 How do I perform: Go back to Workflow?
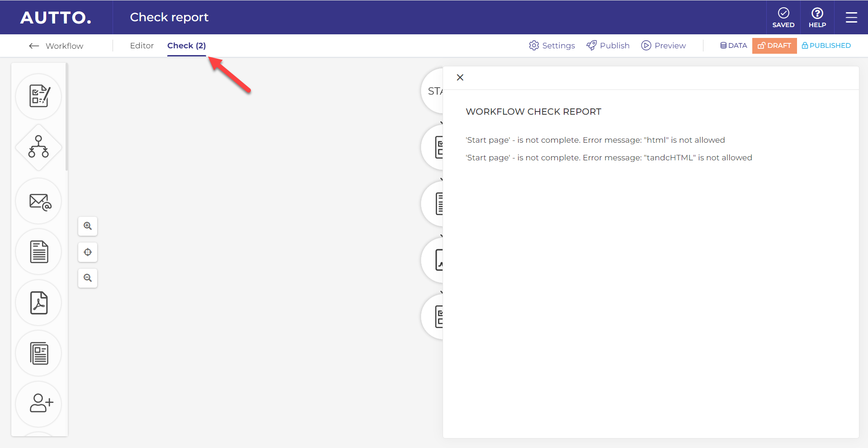click(x=56, y=46)
